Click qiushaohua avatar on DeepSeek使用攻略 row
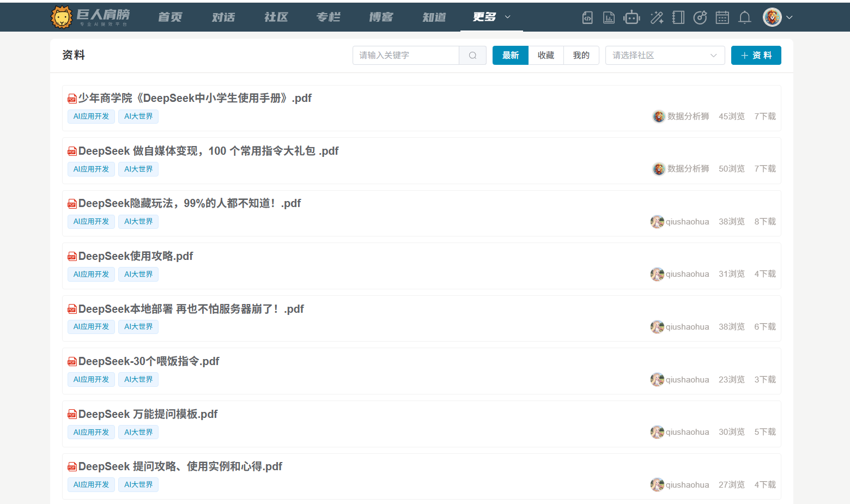This screenshot has width=850, height=504. (x=657, y=274)
